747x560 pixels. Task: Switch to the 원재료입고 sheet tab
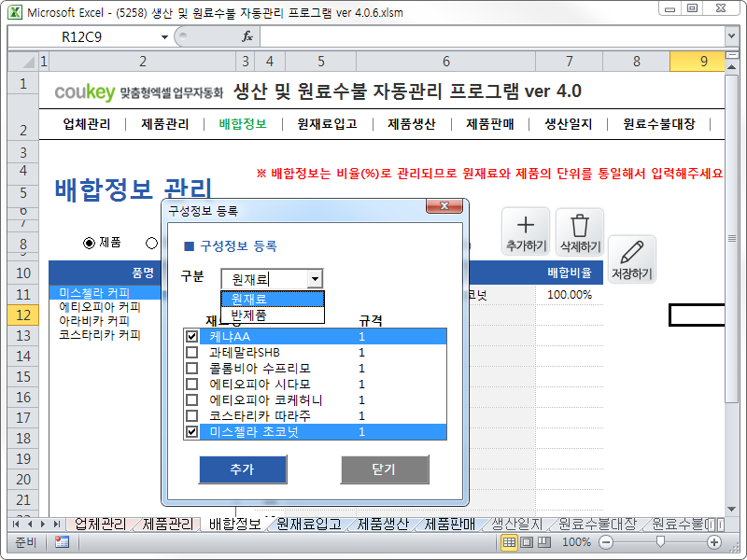click(x=309, y=525)
